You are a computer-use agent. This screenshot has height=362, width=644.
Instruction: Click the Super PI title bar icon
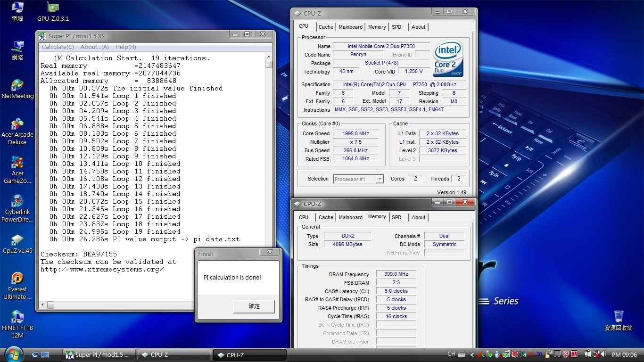coord(42,35)
